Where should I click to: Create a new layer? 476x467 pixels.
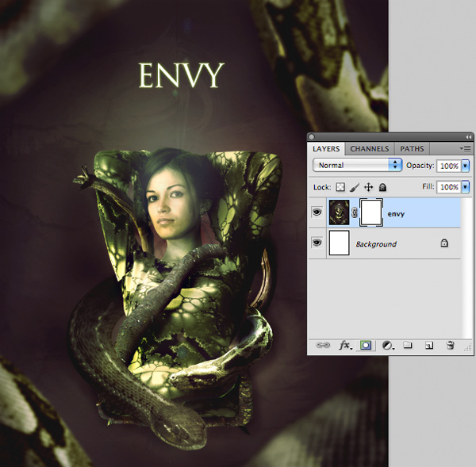pyautogui.click(x=429, y=346)
